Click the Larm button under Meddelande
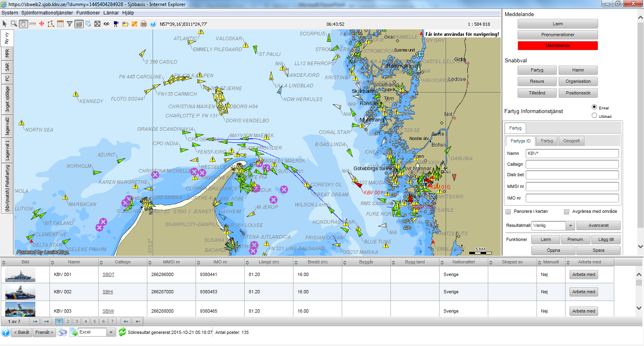The height and width of the screenshot is (346, 644). click(x=557, y=24)
